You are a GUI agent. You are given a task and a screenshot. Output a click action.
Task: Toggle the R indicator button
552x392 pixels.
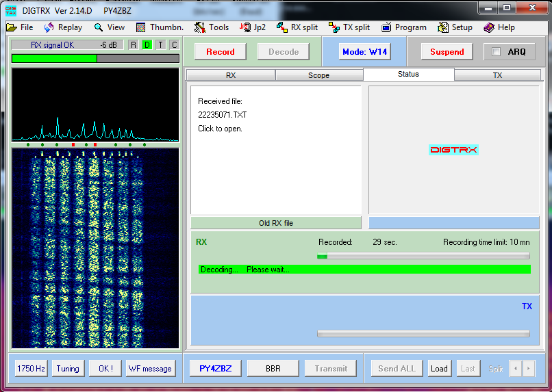(x=134, y=45)
